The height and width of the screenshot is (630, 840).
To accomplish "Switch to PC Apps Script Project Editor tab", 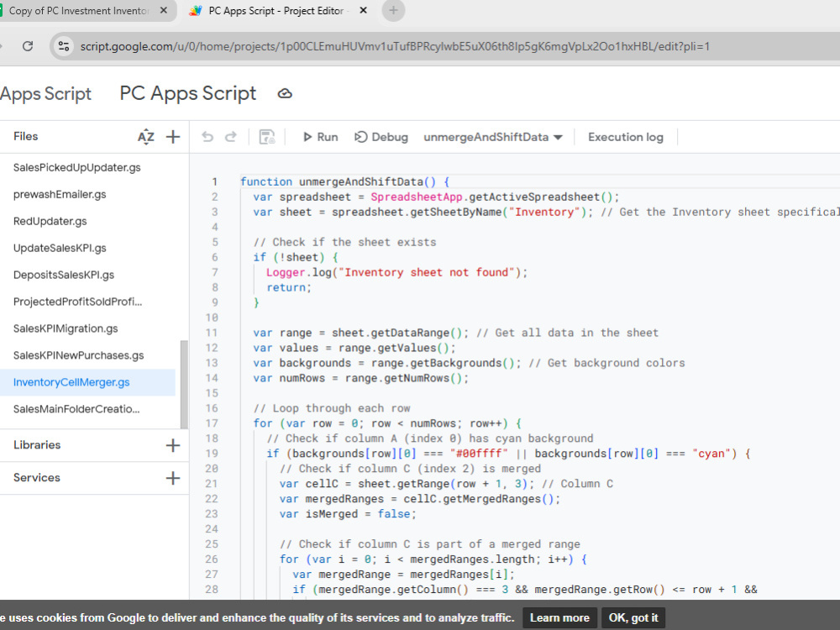I will click(276, 11).
